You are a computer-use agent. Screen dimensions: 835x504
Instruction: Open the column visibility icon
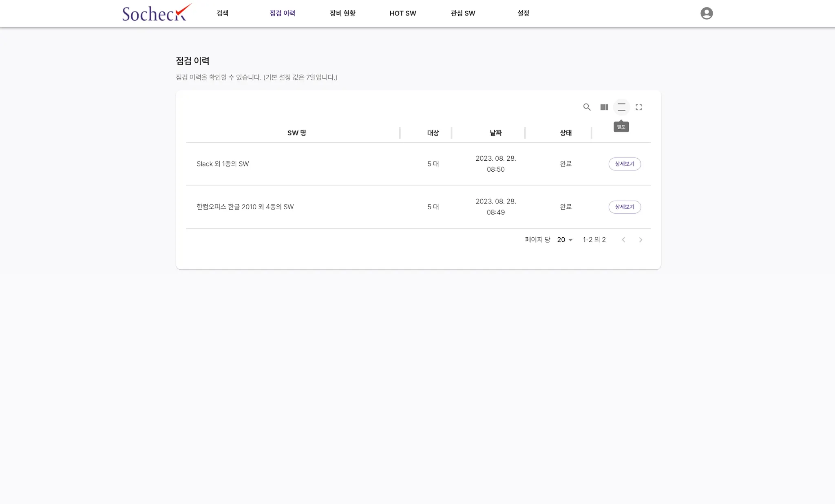[604, 107]
